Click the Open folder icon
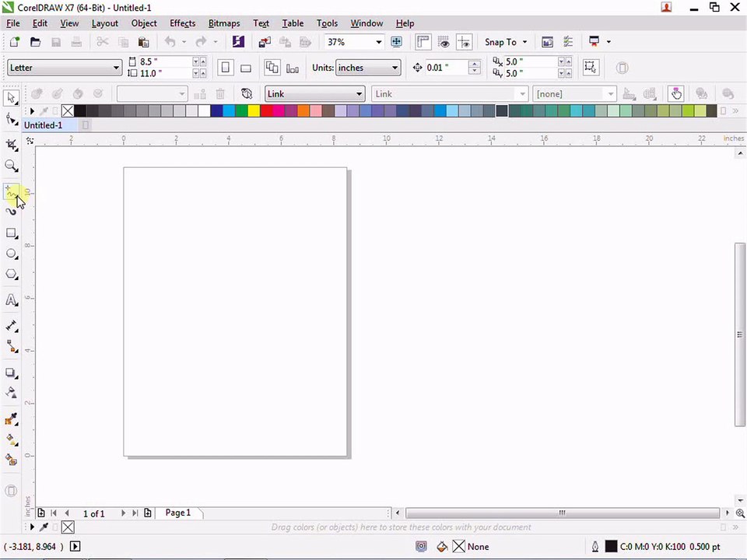This screenshot has height=560, width=747. [35, 42]
